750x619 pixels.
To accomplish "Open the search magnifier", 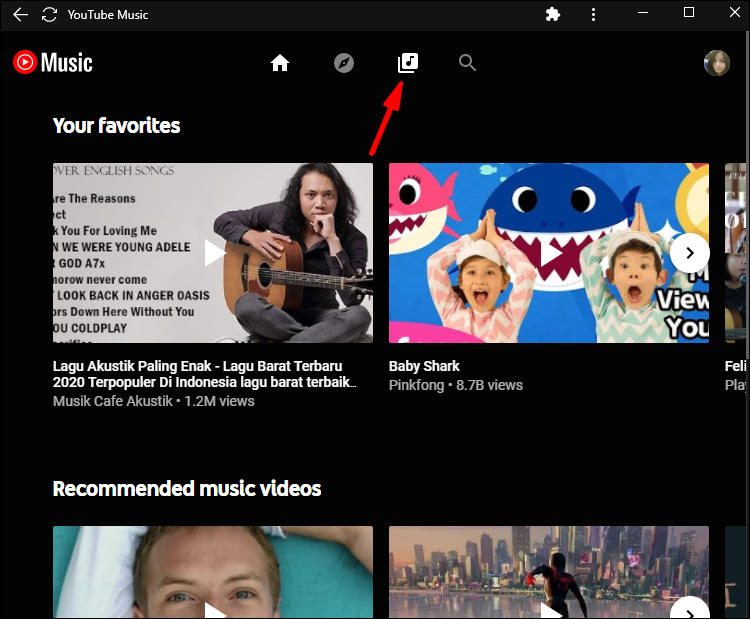I will 467,63.
